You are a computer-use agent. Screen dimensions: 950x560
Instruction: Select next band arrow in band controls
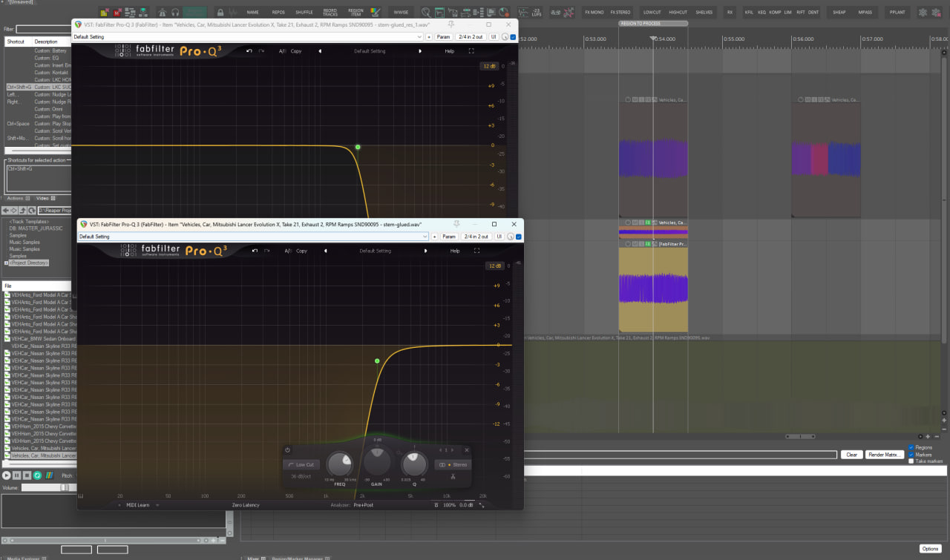click(x=452, y=450)
